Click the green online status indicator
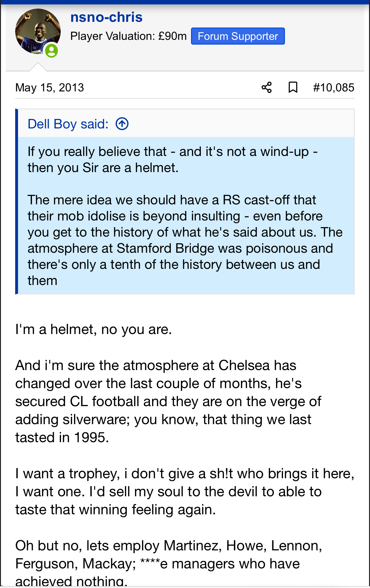The height and width of the screenshot is (588, 370). (51, 51)
